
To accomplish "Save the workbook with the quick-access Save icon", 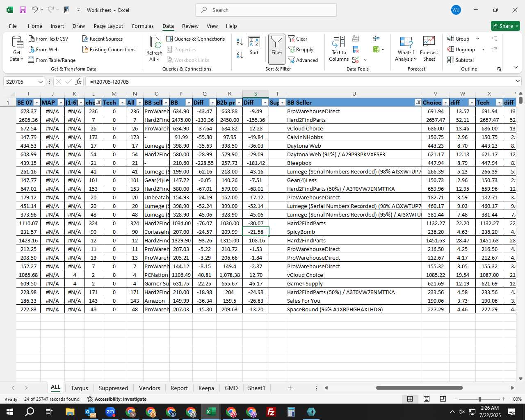I will pyautogui.click(x=23, y=10).
